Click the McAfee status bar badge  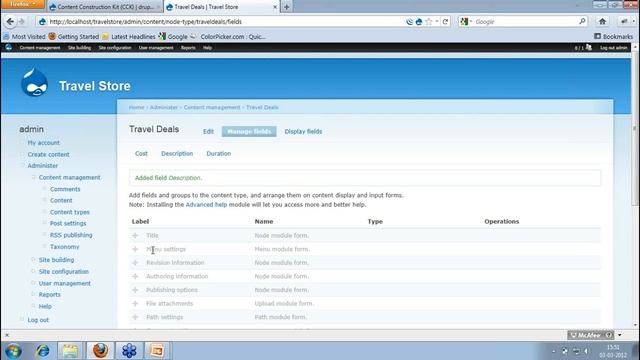click(590, 335)
